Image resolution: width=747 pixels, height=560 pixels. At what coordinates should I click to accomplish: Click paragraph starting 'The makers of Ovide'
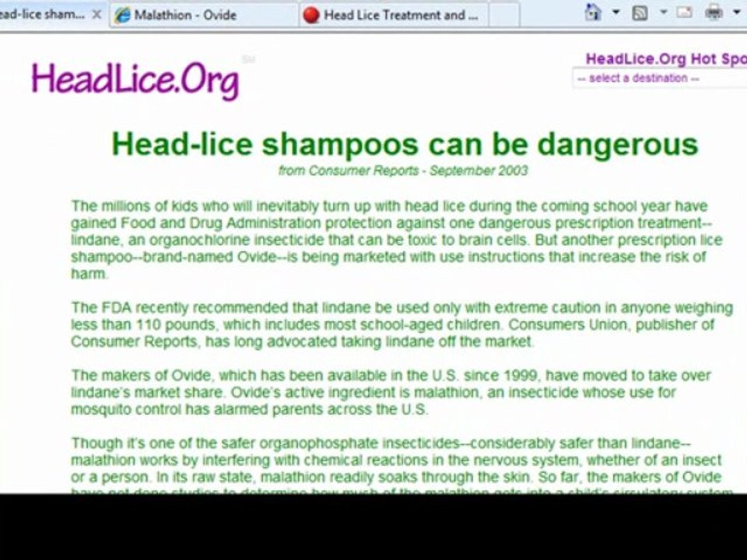[x=391, y=392]
